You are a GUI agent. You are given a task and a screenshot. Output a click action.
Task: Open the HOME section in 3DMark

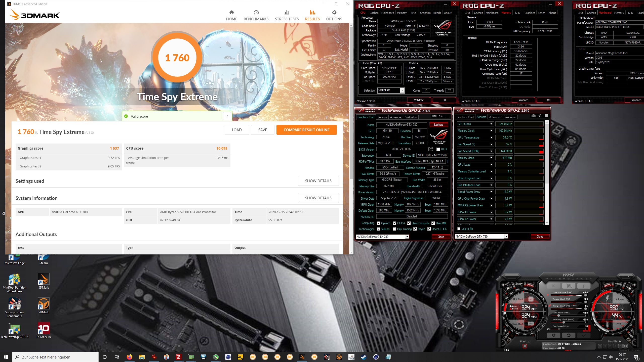click(x=231, y=16)
